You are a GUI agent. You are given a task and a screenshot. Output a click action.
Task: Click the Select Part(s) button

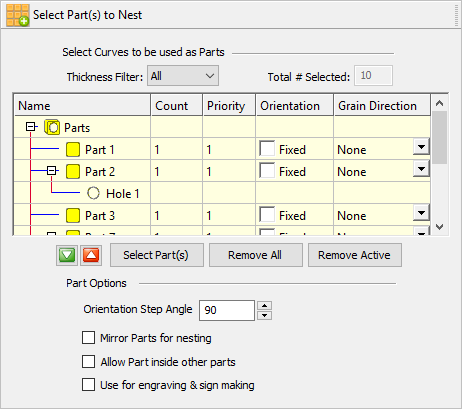(157, 255)
